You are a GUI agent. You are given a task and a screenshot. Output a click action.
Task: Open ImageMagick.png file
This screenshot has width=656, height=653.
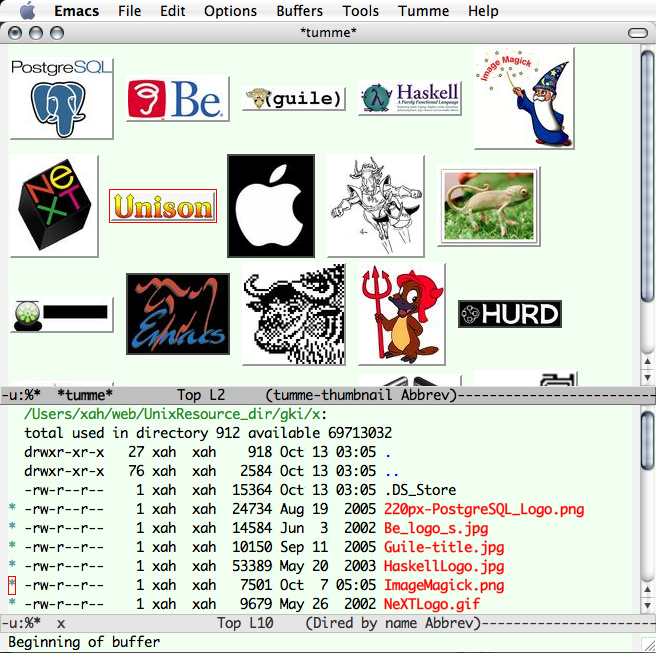point(444,585)
